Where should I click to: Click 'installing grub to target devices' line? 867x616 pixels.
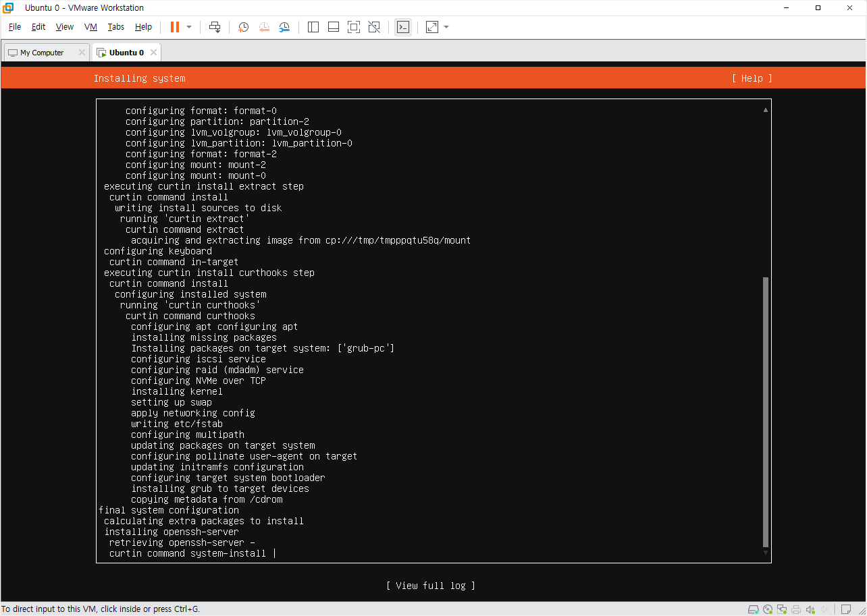[x=220, y=488]
